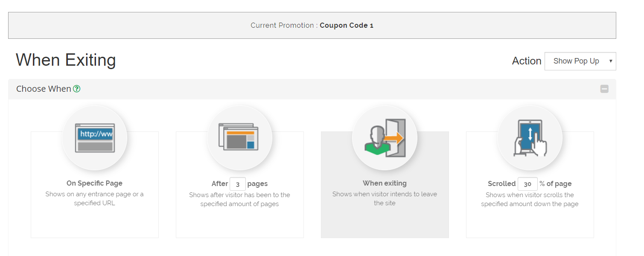Open the green help icon beside Choose When

click(x=77, y=89)
